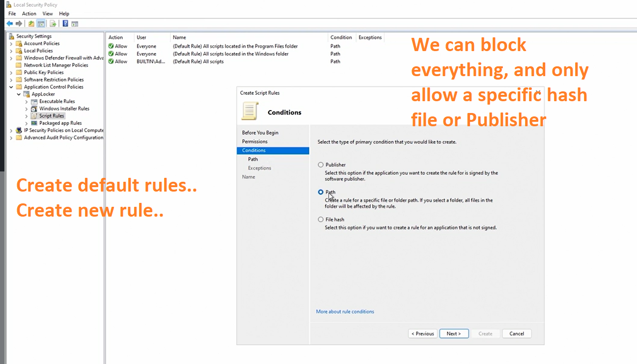Viewport: 637px width, 364px height.
Task: Select the Publisher radio button
Action: (x=321, y=165)
